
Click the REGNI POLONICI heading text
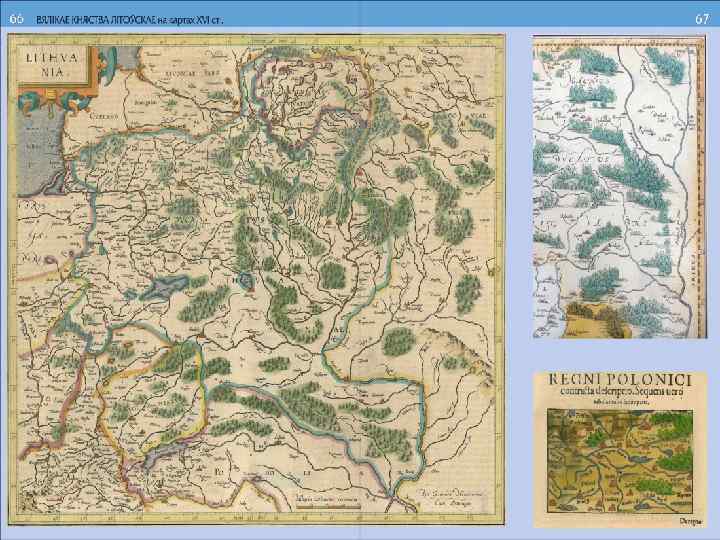620,380
